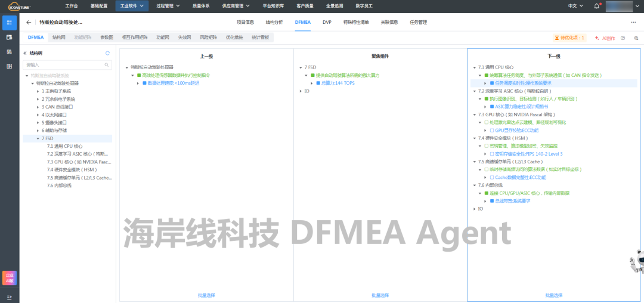This screenshot has height=303, width=644.
Task: Check the empty box on Cache数据完整性:ECC功能
Action: (492, 177)
